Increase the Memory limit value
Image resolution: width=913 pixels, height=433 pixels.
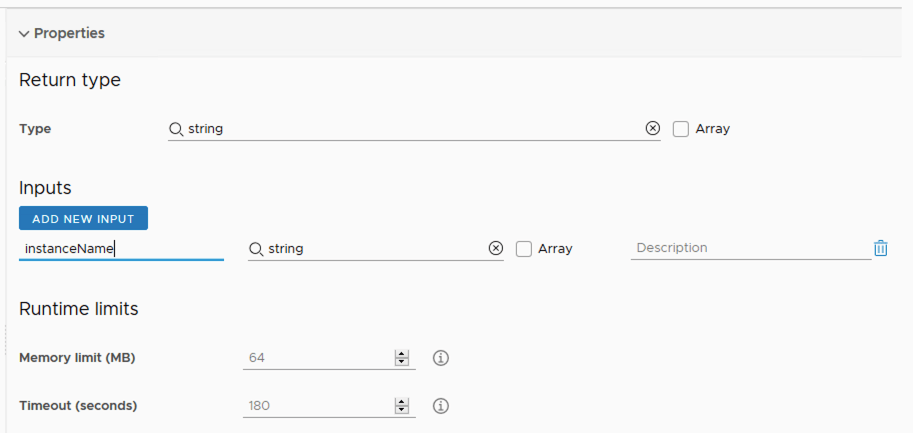point(402,354)
